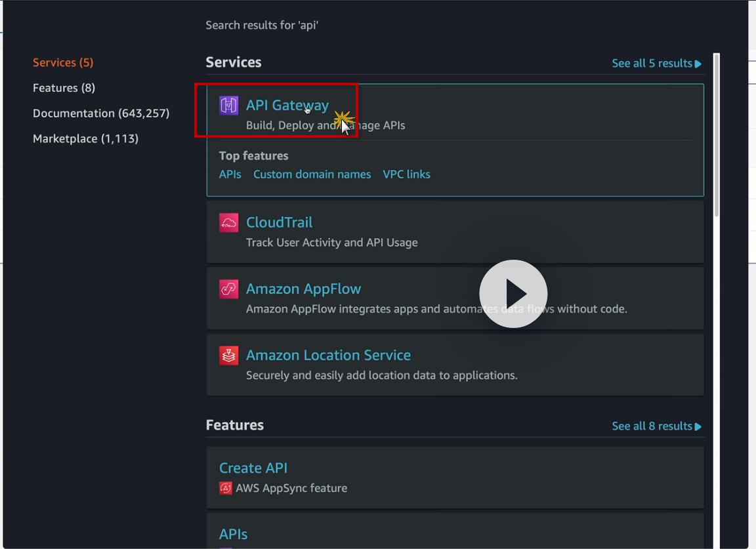Open the API Gateway service link
This screenshot has width=756, height=549.
pyautogui.click(x=287, y=105)
